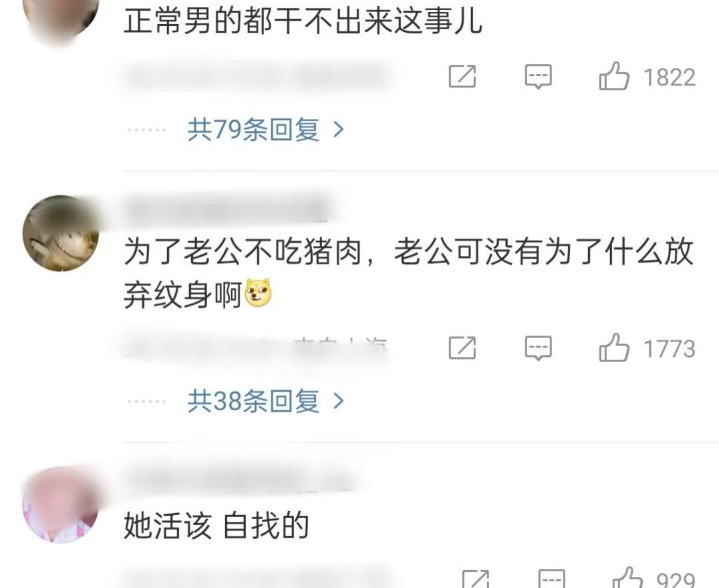Click chevron next to 共79条回复
The width and height of the screenshot is (719, 588).
[x=338, y=130]
